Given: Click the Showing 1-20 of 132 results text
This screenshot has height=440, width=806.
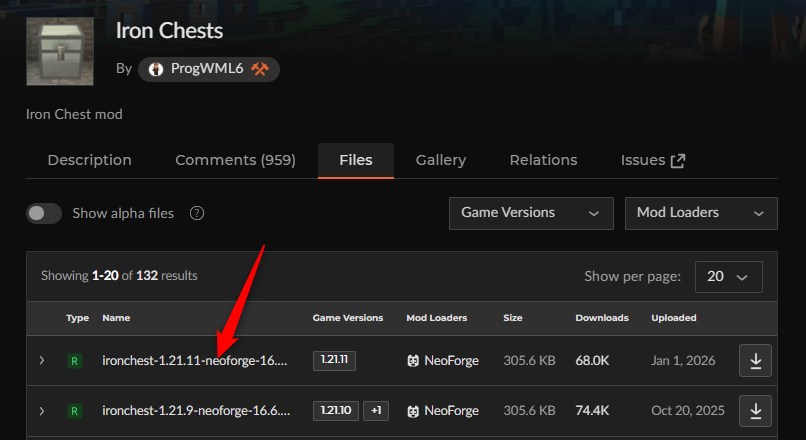Looking at the screenshot, I should 119,276.
